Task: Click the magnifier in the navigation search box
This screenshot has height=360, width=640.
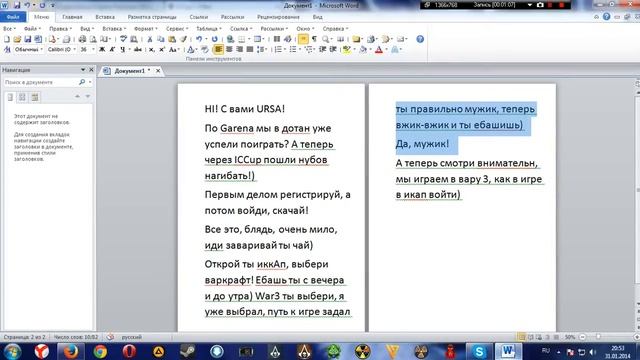Action: point(82,82)
